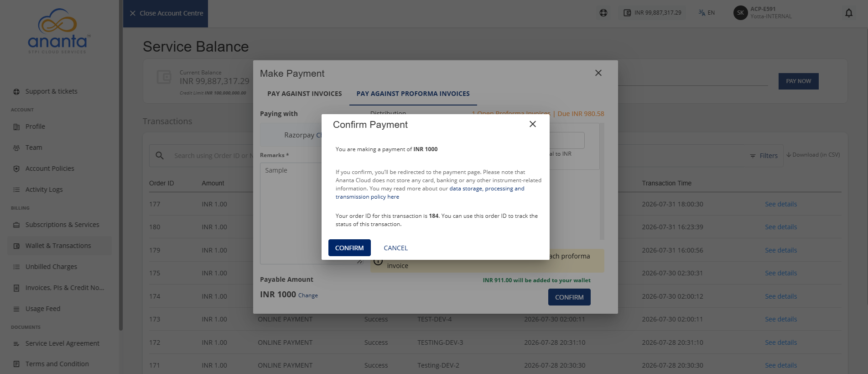Select Pay Against Proforma Invoices tab
This screenshot has height=374, width=868.
click(413, 94)
